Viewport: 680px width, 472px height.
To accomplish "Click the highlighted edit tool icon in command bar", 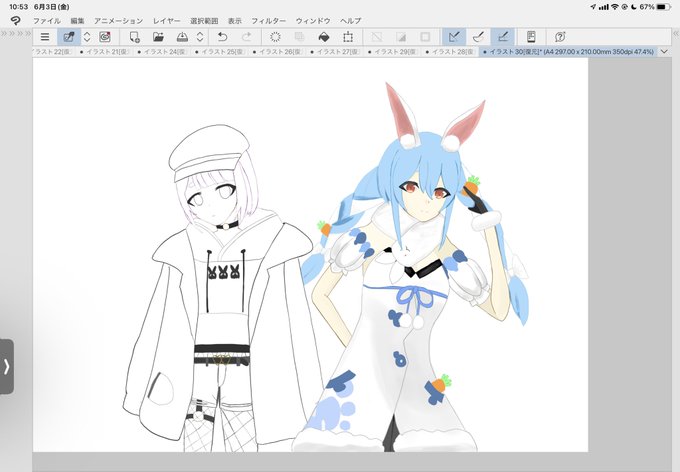I will coord(69,37).
